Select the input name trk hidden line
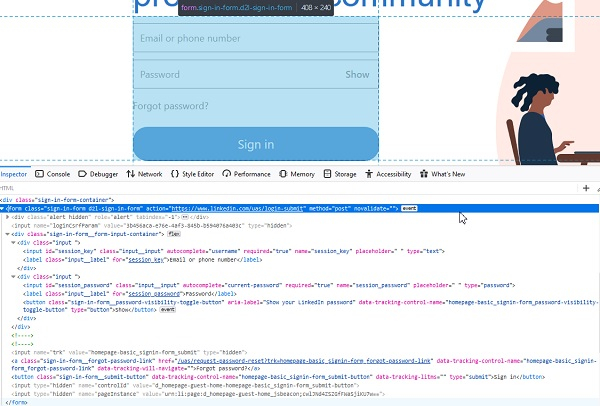600x406 pixels. [x=129, y=352]
